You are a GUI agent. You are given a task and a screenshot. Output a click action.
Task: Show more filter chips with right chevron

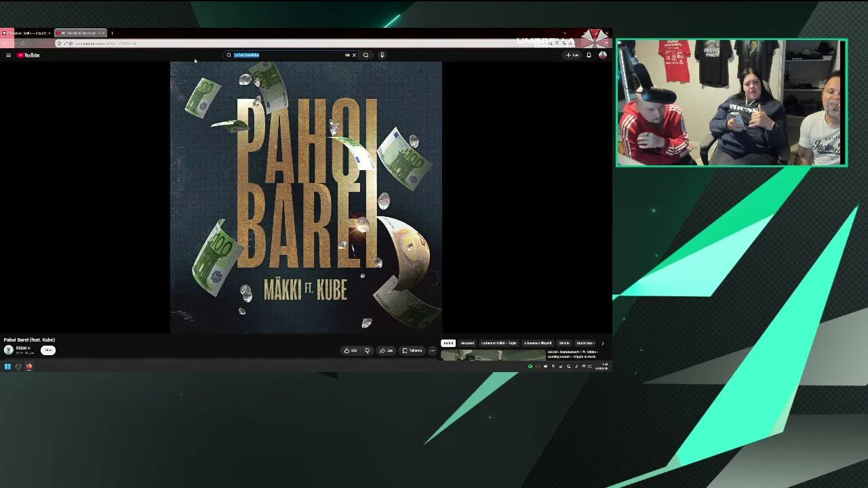click(602, 343)
